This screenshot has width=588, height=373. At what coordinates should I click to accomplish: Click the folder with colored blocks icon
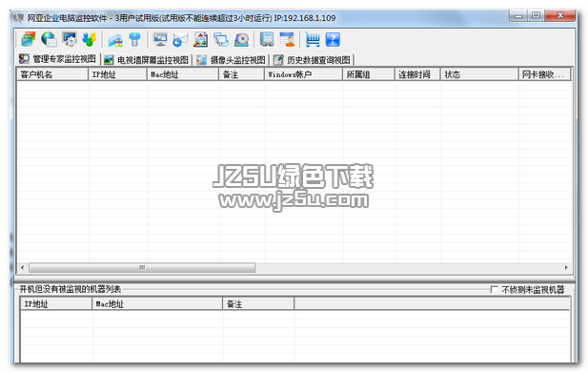click(115, 40)
